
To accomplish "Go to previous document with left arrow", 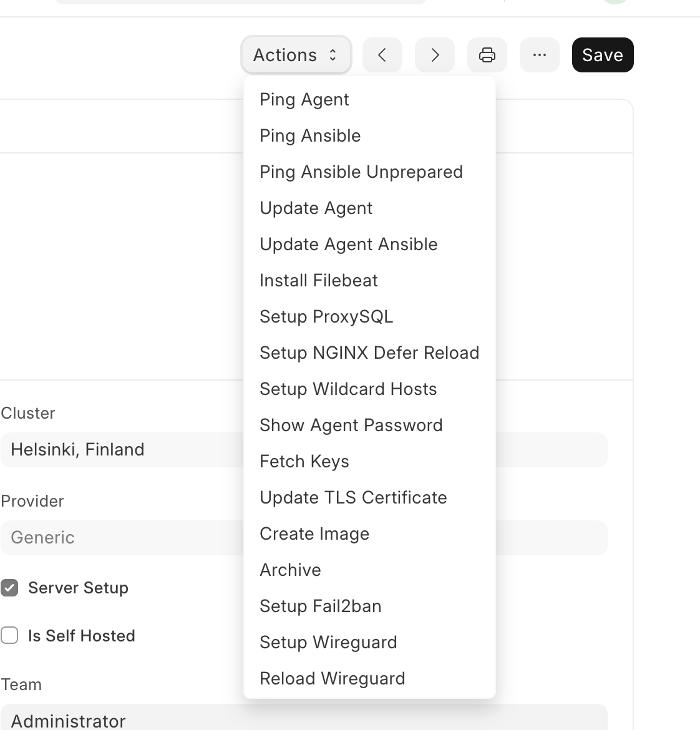I will click(x=382, y=55).
